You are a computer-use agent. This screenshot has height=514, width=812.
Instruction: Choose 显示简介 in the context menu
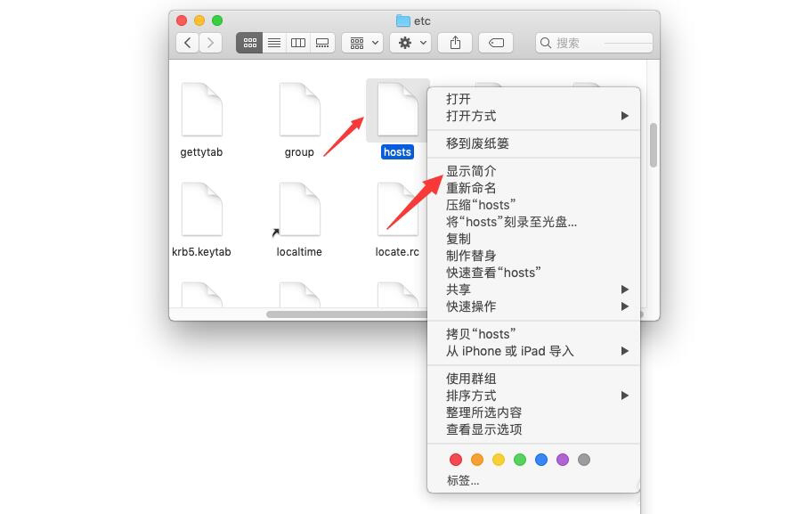[533, 171]
